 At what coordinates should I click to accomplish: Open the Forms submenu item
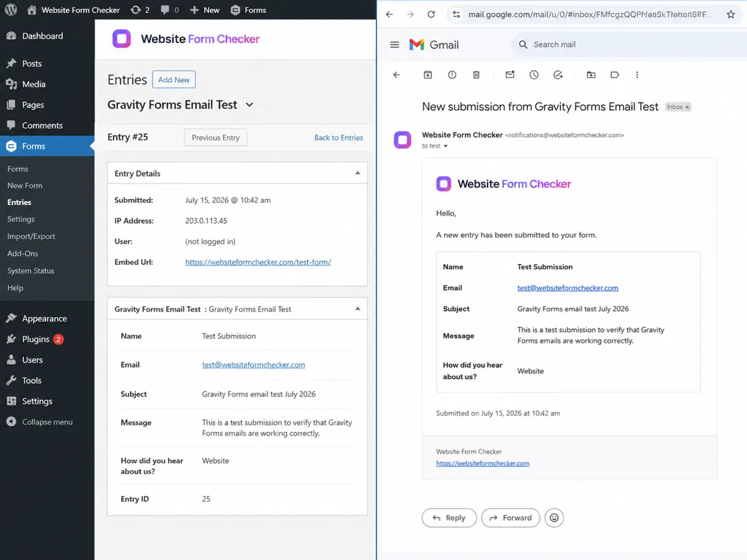(x=18, y=169)
